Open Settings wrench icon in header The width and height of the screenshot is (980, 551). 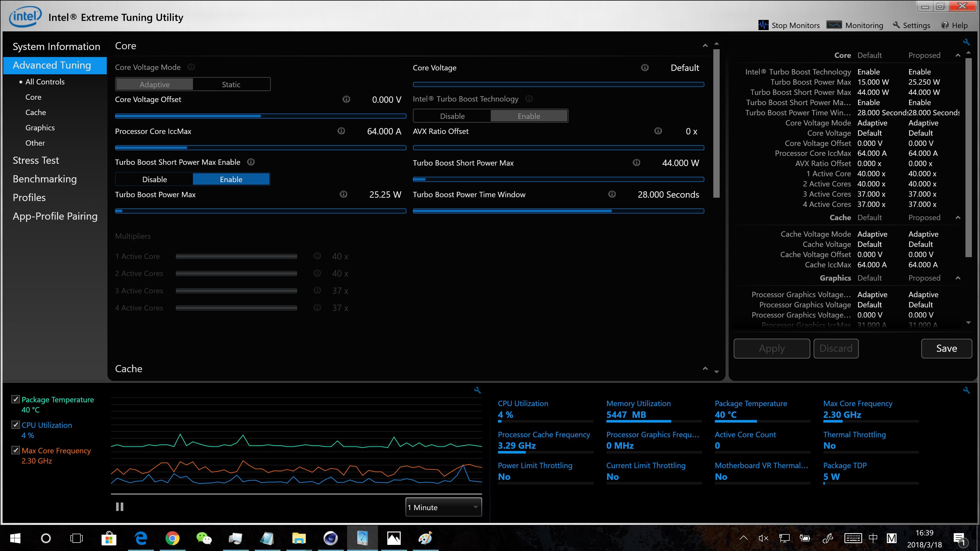896,25
